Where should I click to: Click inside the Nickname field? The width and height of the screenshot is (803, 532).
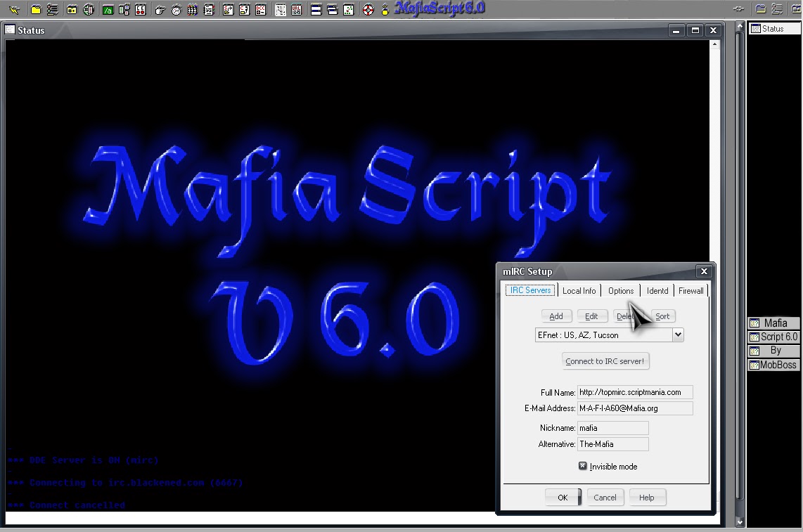pyautogui.click(x=612, y=428)
